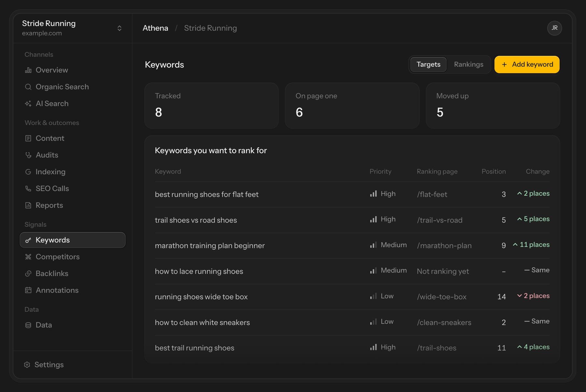The image size is (586, 392).
Task: Click the Position column header
Action: pyautogui.click(x=494, y=171)
